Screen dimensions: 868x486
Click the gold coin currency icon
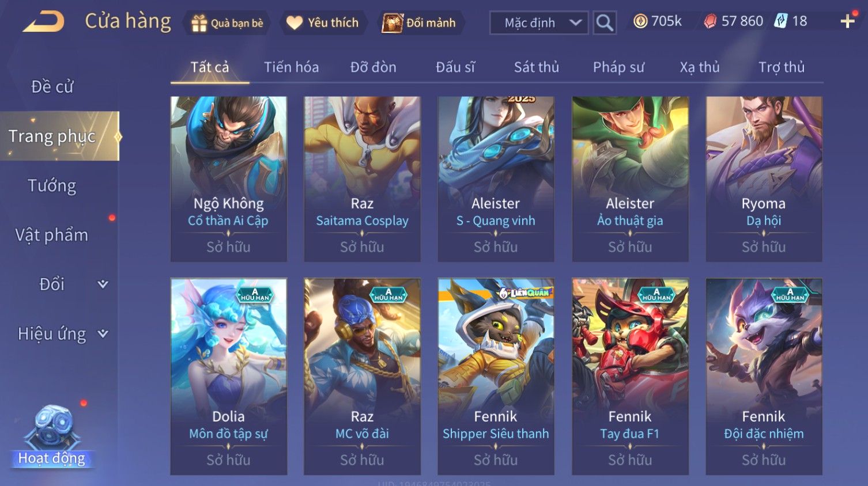point(640,21)
